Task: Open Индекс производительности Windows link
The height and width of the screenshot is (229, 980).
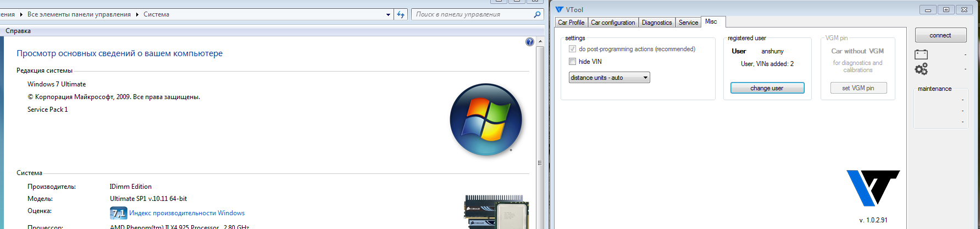Action: pos(187,213)
